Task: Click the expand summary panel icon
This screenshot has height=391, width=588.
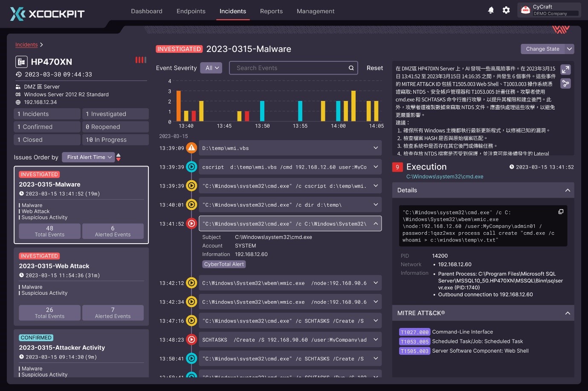Action: coord(565,69)
